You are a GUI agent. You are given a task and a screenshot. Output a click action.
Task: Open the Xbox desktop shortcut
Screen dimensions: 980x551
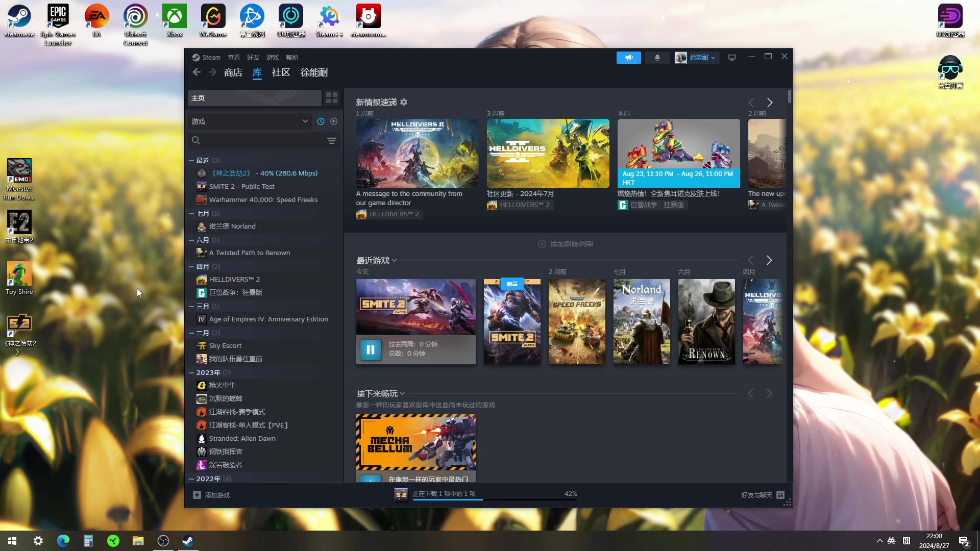pos(175,21)
